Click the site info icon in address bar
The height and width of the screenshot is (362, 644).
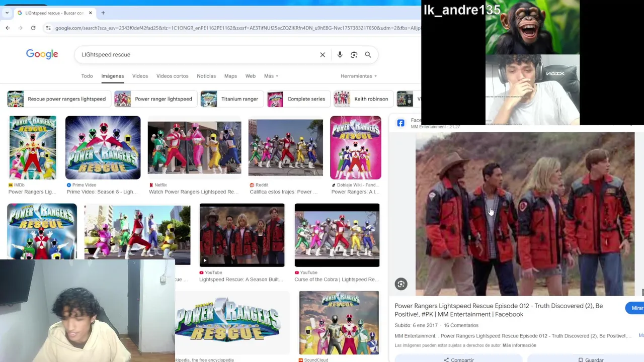[48, 28]
